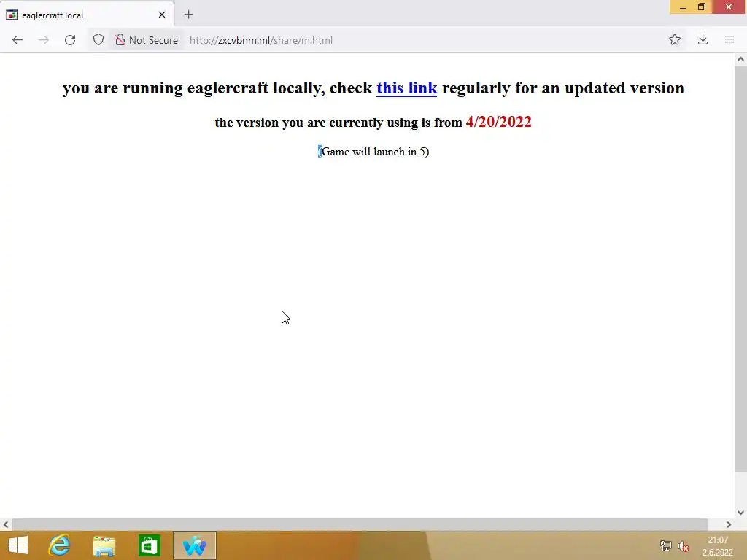
Task: Click the Not Secure padlock indicator
Action: [x=147, y=40]
